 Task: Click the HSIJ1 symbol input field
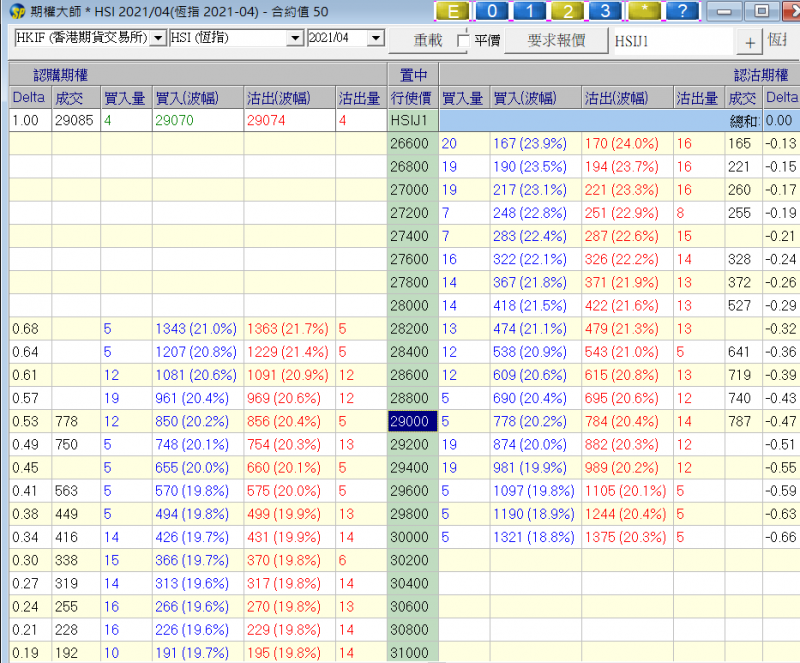tap(672, 42)
